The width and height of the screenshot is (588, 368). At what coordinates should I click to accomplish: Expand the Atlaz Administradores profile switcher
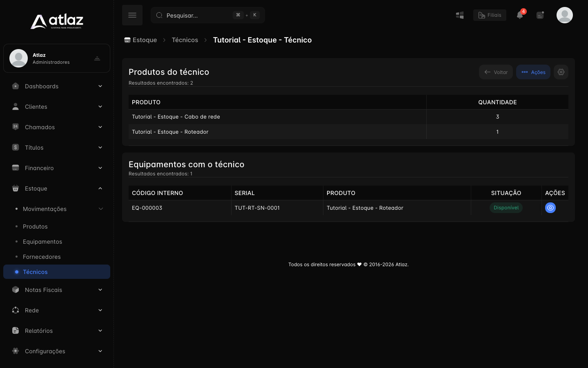pyautogui.click(x=97, y=58)
